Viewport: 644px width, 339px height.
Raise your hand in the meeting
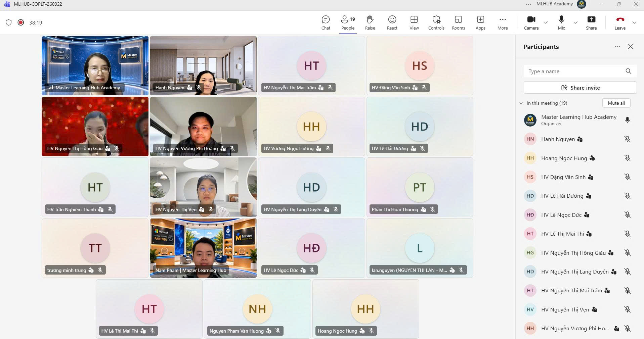coord(370,23)
